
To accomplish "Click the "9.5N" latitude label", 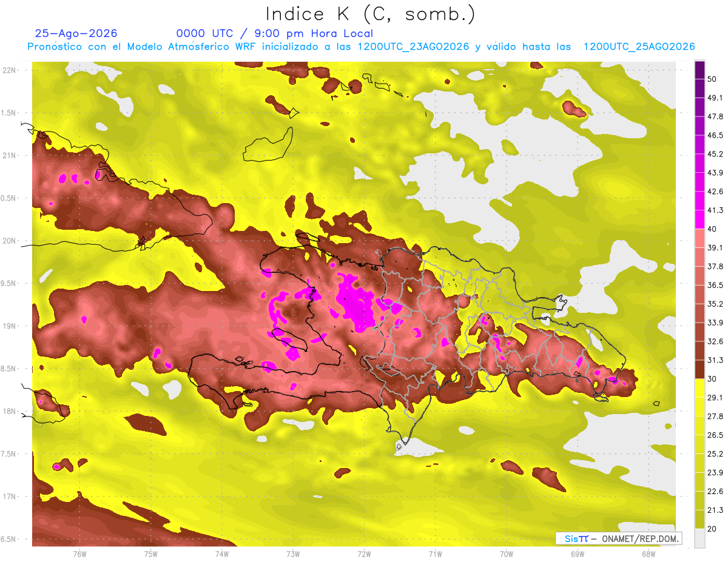I will [9, 284].
